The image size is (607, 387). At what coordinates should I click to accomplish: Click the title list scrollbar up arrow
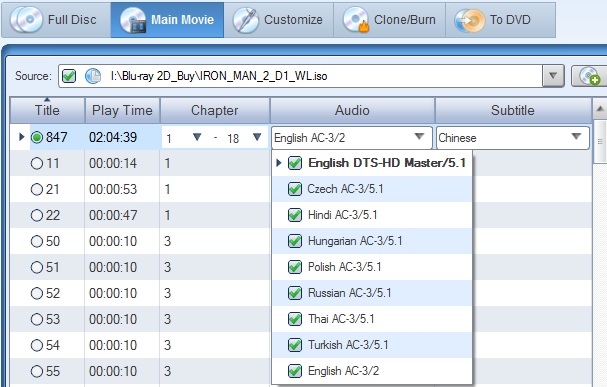point(600,109)
